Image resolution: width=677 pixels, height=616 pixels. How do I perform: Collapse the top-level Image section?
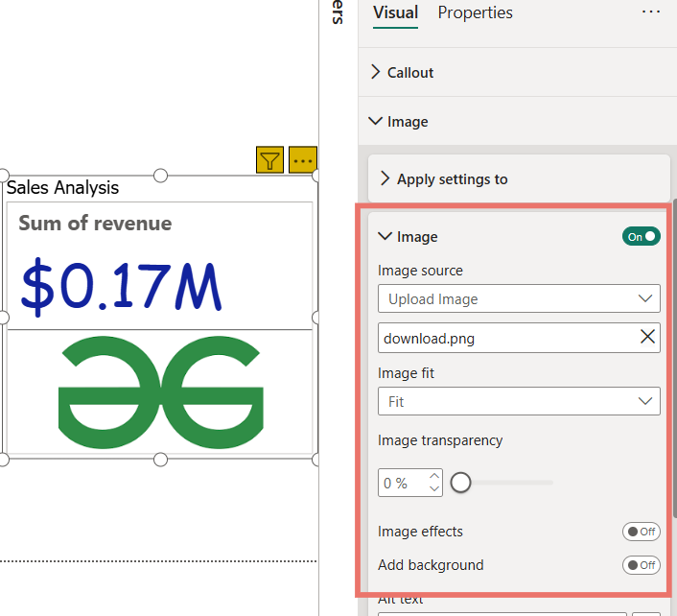tap(376, 122)
